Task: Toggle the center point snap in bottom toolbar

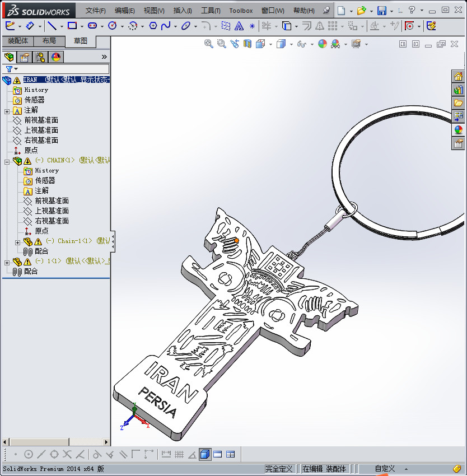Action: pyautogui.click(x=28, y=455)
